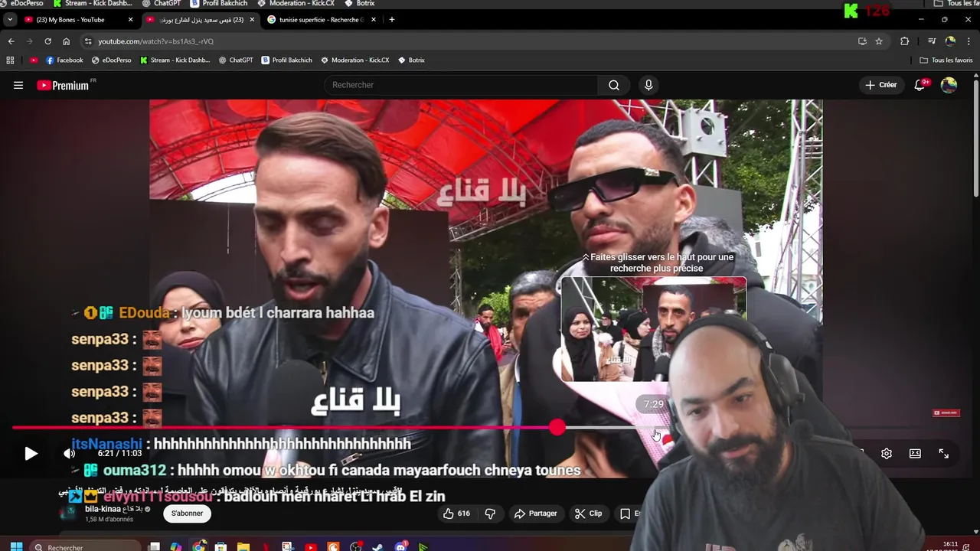Bookmark this page with the star
This screenshot has width=980, height=551.
click(x=879, y=41)
